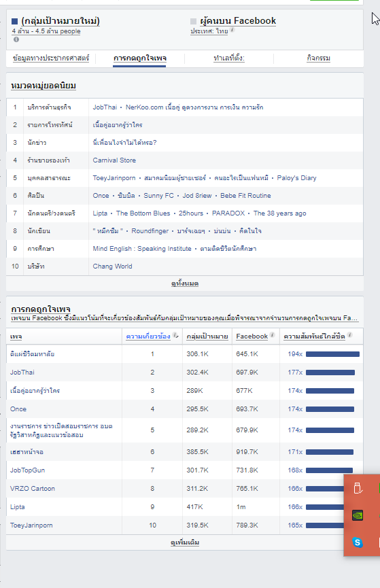Screen dimensions: 380x588
Task: Open ตามติดชีวิตนักศึกษา page link
Action: coord(228,248)
